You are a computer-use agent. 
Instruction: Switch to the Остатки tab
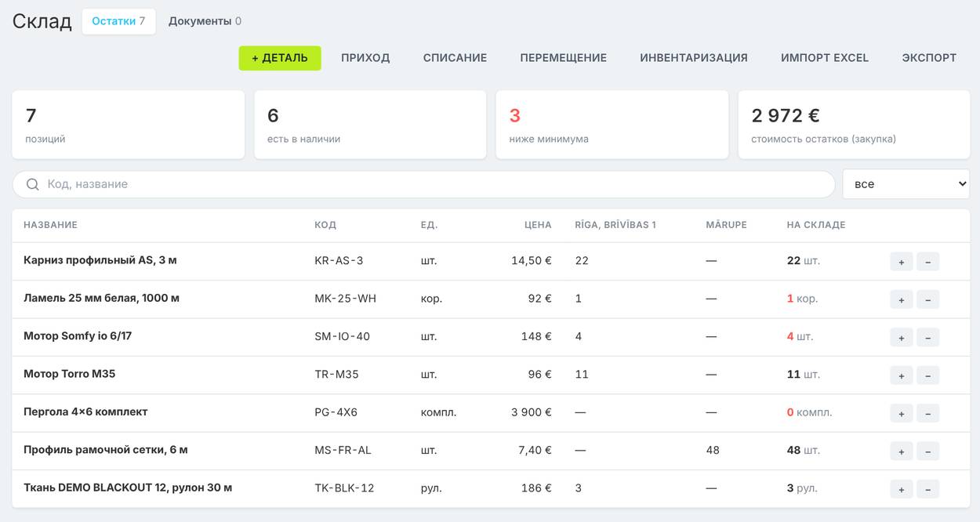click(x=118, y=21)
